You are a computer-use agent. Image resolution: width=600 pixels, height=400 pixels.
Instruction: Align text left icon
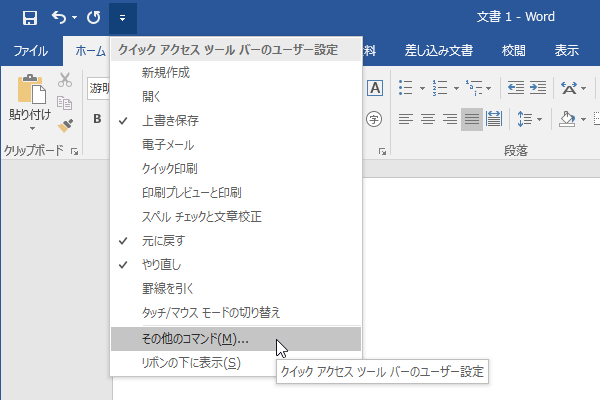[x=406, y=119]
